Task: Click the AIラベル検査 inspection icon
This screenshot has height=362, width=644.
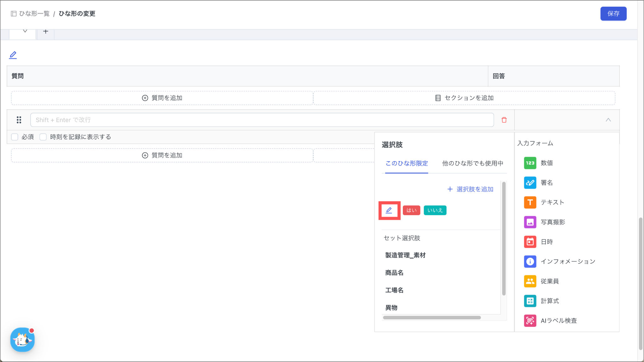Action: tap(530, 320)
